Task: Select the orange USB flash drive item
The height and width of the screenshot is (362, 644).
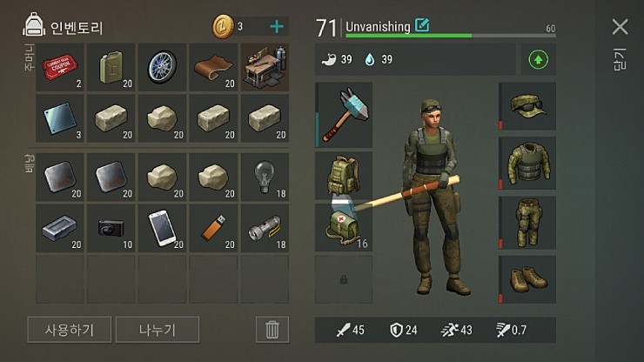Action: [213, 228]
